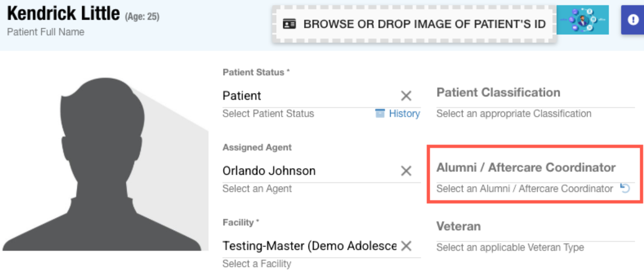The image size is (644, 278).
Task: Click the History archive icon
Action: point(380,114)
